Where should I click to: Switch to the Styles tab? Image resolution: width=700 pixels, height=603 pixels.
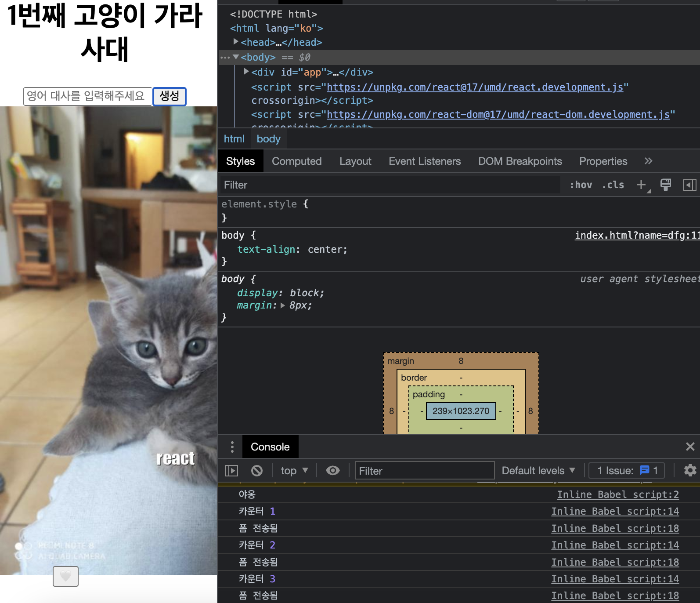240,161
